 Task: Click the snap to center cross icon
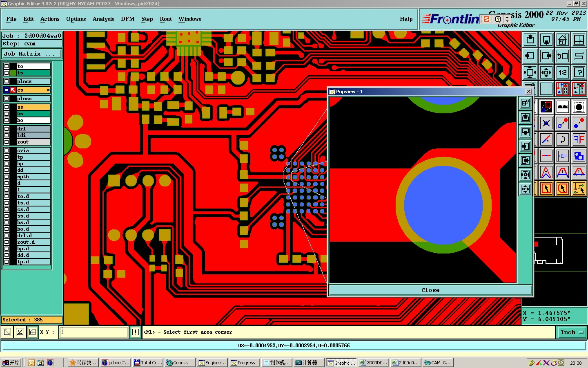546,123
